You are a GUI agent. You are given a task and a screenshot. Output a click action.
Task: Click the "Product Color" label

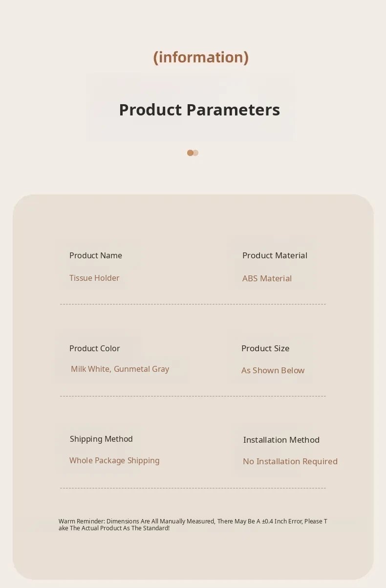click(x=94, y=348)
